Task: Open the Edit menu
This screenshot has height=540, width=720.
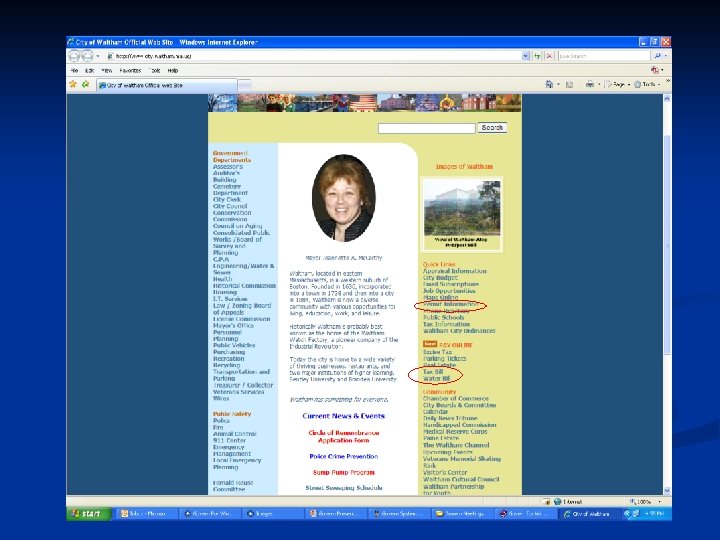Action: 90,71
